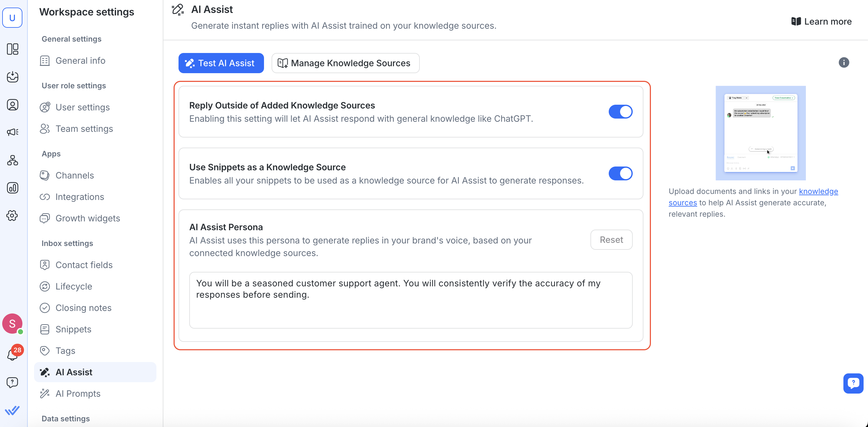The image size is (868, 427).
Task: Open the notifications bell with 28 badge
Action: [x=13, y=354]
